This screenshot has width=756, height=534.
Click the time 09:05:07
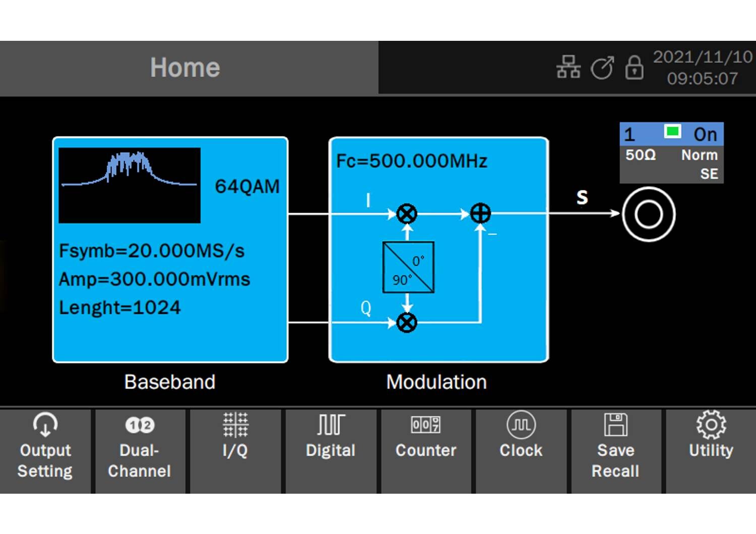[x=703, y=79]
